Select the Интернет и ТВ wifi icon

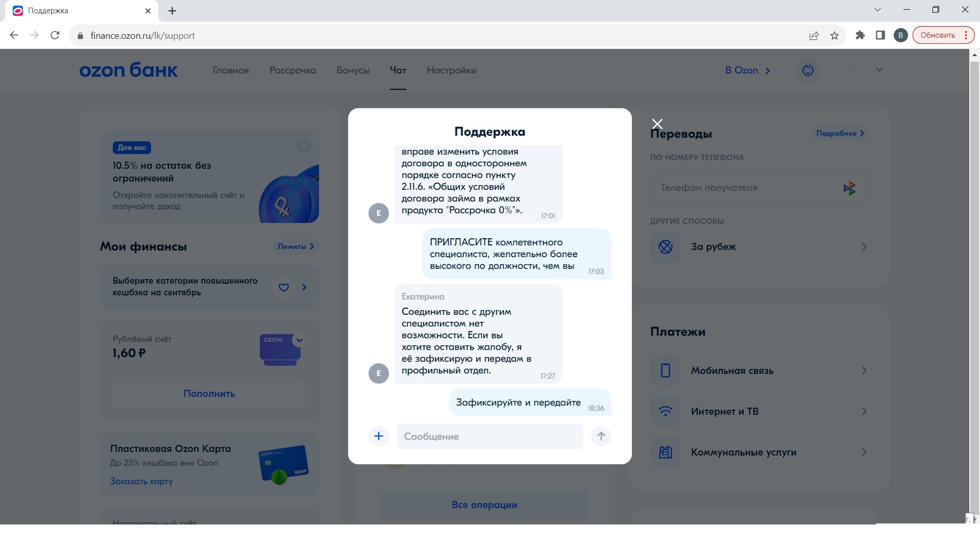[666, 411]
